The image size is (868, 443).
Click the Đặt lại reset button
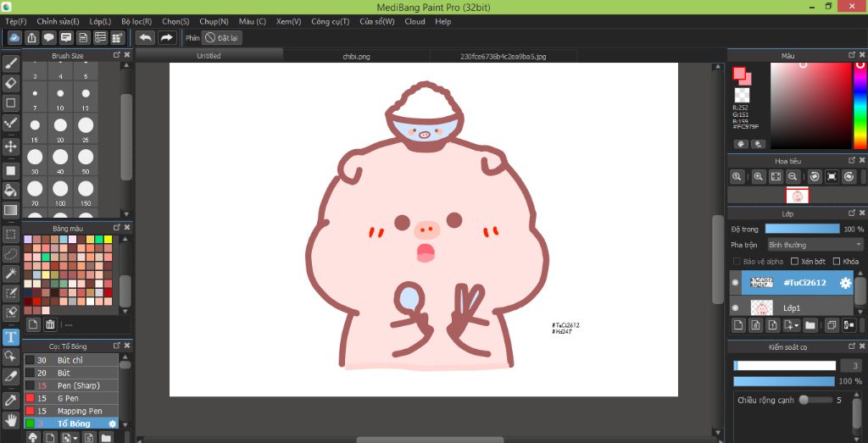(x=222, y=37)
